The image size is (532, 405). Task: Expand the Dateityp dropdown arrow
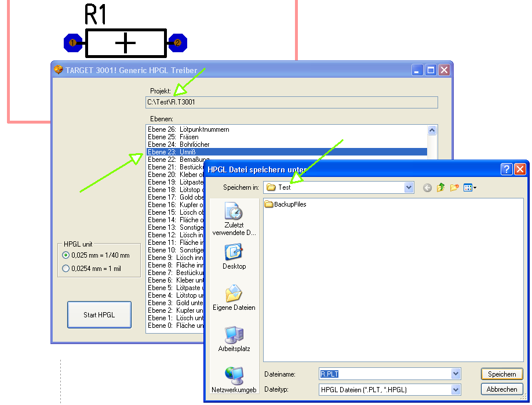click(x=456, y=389)
